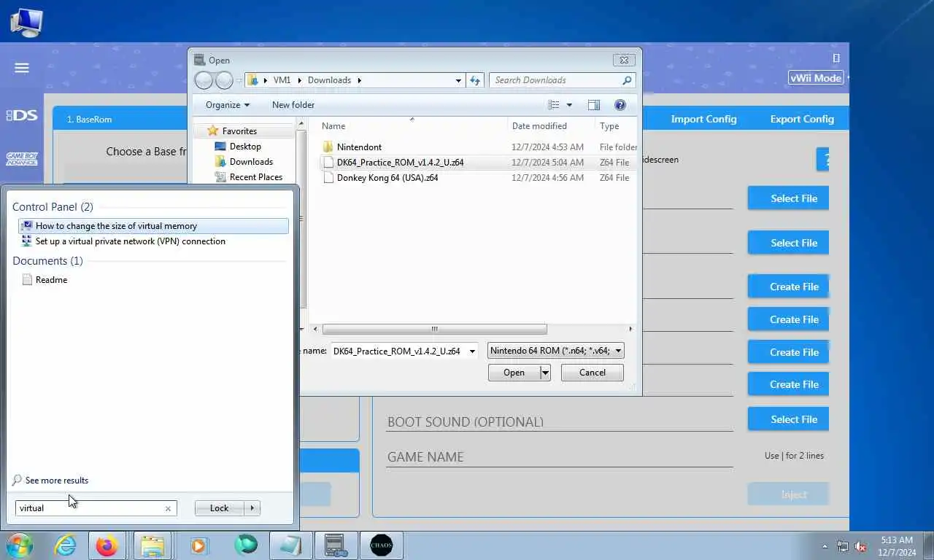Viewport: 934px width, 560px height.
Task: Click the Back arrow in the Open dialog
Action: (204, 80)
